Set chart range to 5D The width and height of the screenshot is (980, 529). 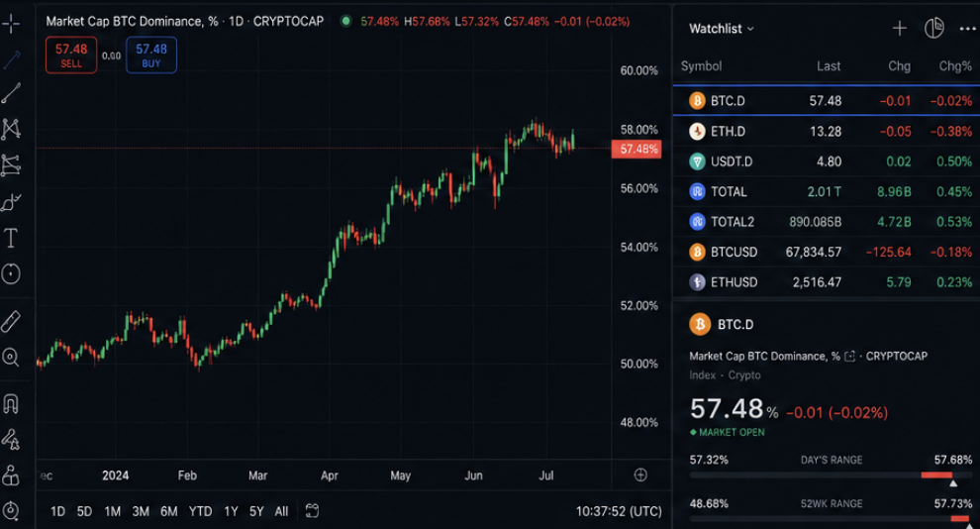coord(84,511)
